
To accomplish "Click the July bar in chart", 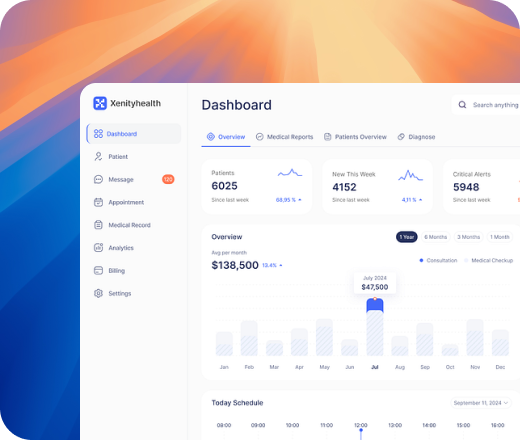I will [x=375, y=327].
